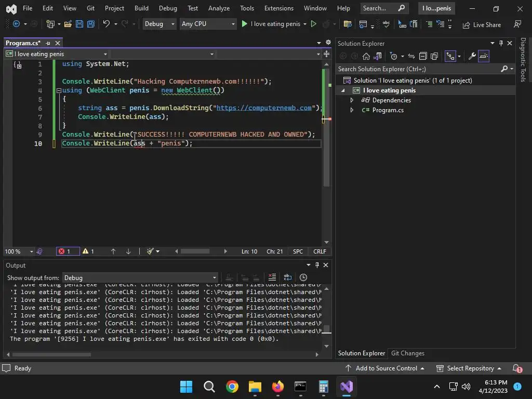The width and height of the screenshot is (532, 399).
Task: Open the computernewb.com link in code
Action: (264, 108)
